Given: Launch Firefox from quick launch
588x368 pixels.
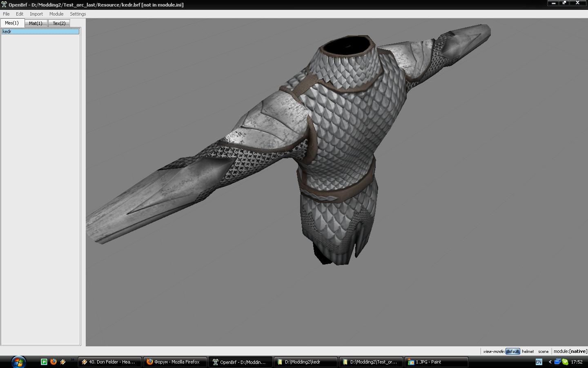Looking at the screenshot, I should 53,362.
